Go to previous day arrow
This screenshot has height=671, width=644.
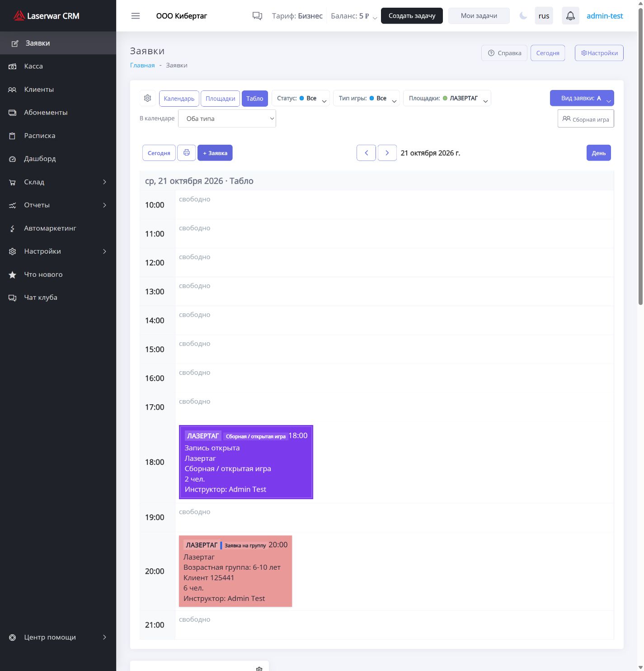pyautogui.click(x=366, y=153)
